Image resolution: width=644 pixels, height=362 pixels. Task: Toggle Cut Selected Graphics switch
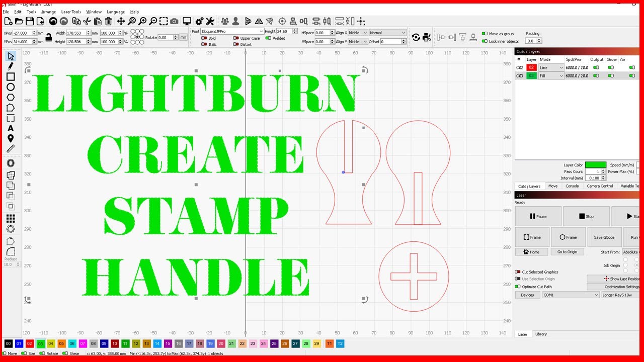point(518,272)
